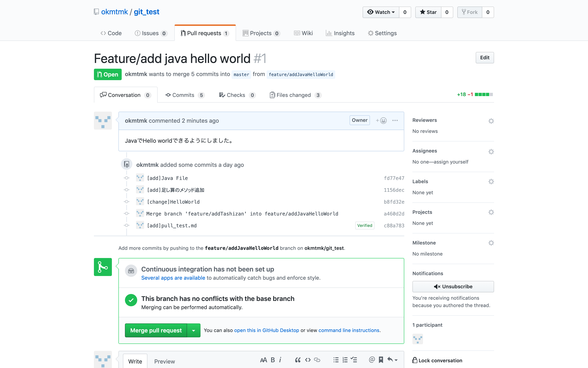The height and width of the screenshot is (368, 588).
Task: Star the git_test repository
Action: (x=428, y=12)
